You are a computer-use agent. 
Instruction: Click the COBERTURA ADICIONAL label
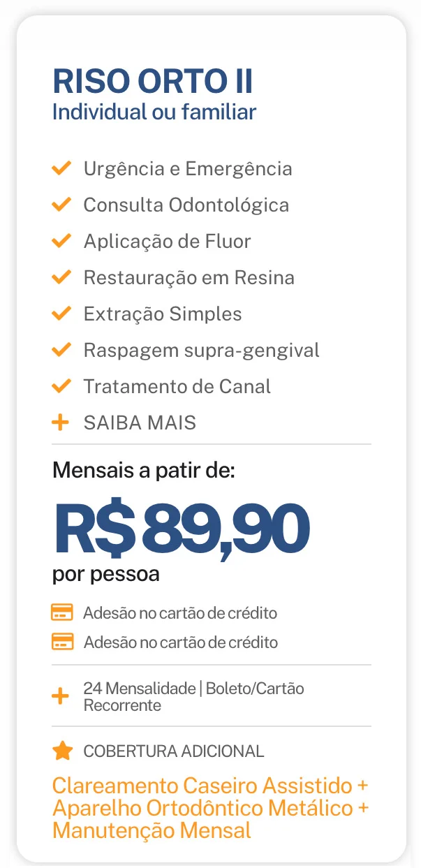173,751
